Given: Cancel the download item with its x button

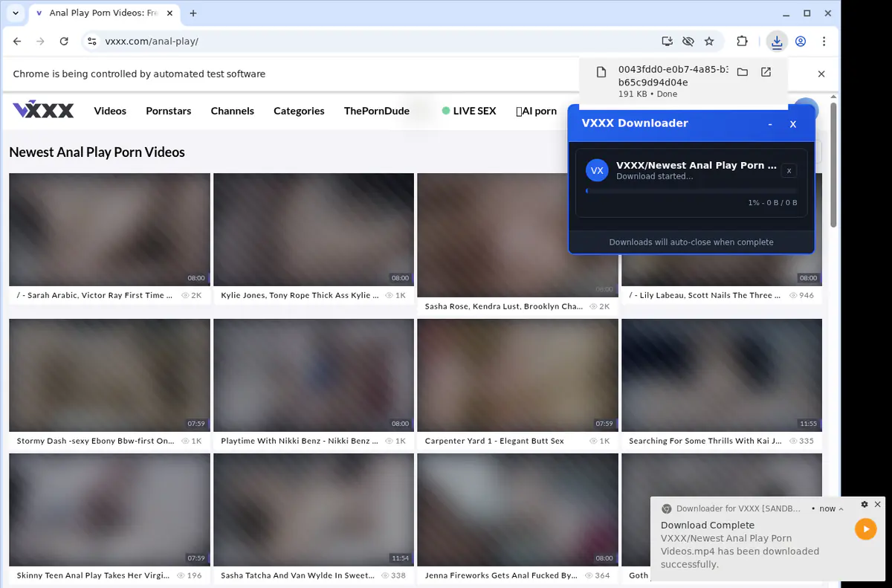Looking at the screenshot, I should point(789,171).
